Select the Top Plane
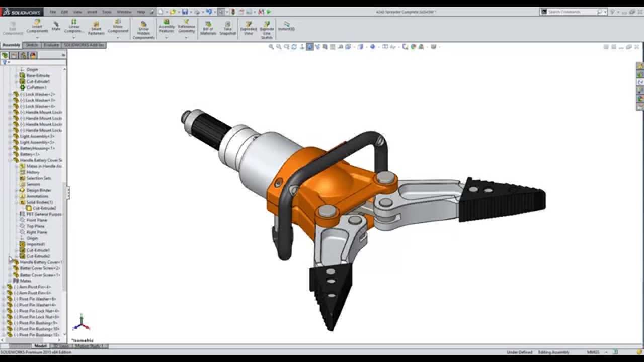The width and height of the screenshot is (644, 362). pyautogui.click(x=36, y=227)
